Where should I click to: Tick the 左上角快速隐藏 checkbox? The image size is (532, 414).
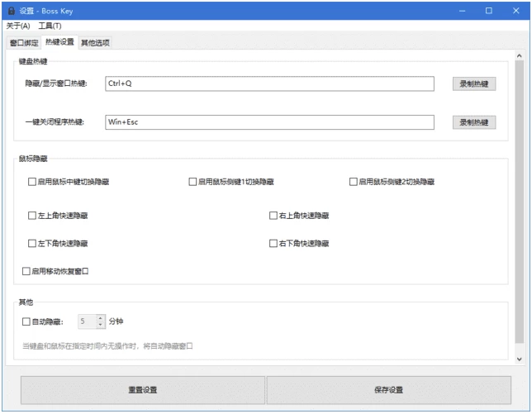pyautogui.click(x=32, y=216)
